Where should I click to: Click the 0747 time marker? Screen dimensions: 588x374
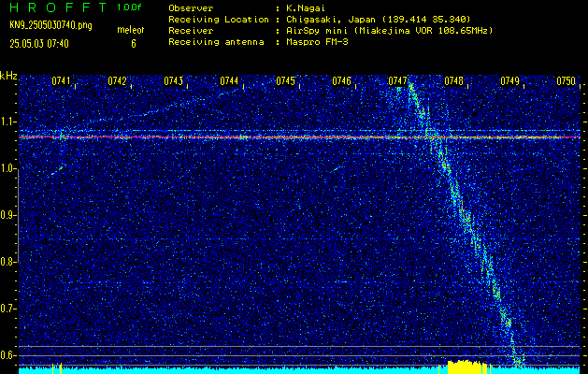pyautogui.click(x=397, y=80)
